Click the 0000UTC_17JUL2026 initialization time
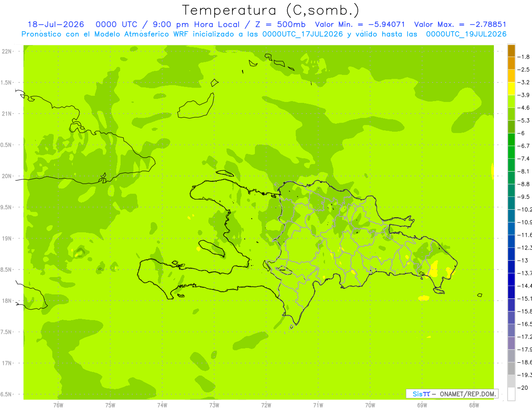The image size is (532, 411). click(303, 34)
